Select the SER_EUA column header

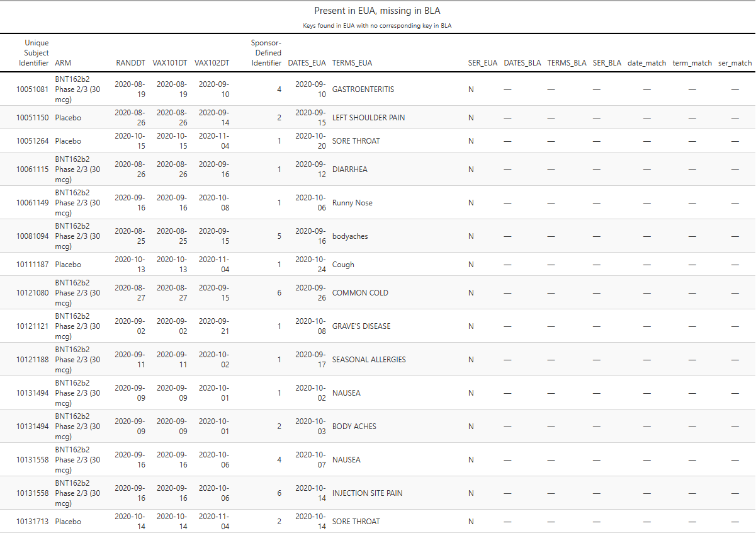483,63
